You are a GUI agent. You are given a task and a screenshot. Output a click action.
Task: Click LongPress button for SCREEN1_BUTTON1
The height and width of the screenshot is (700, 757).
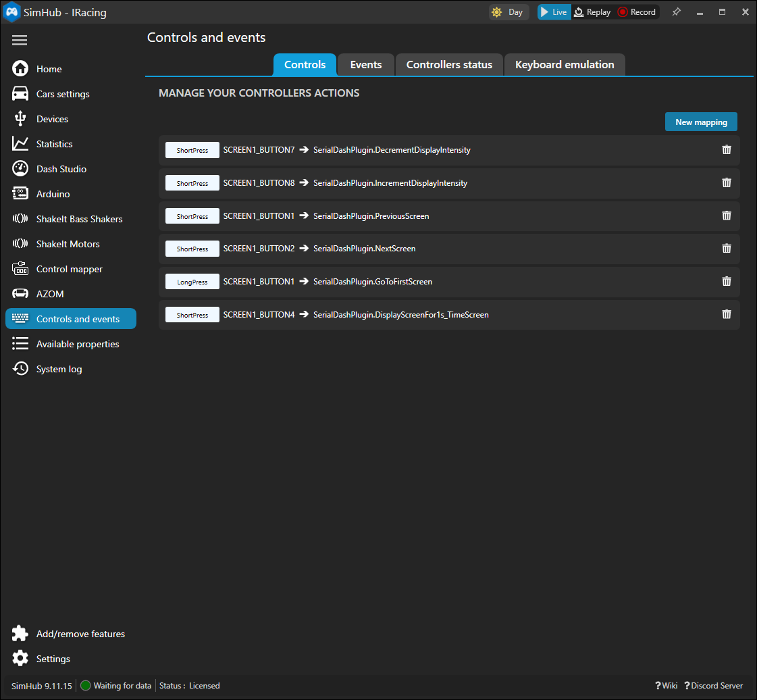192,282
